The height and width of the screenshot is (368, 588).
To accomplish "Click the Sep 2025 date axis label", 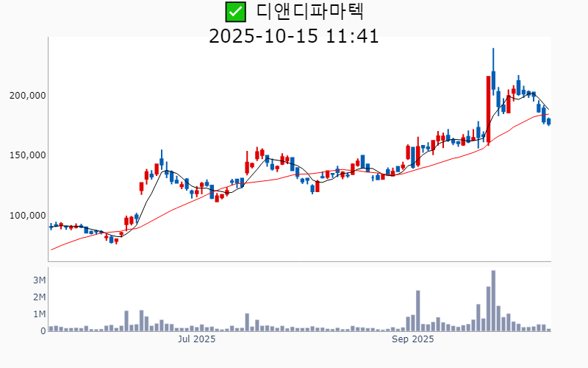I will pyautogui.click(x=412, y=339).
